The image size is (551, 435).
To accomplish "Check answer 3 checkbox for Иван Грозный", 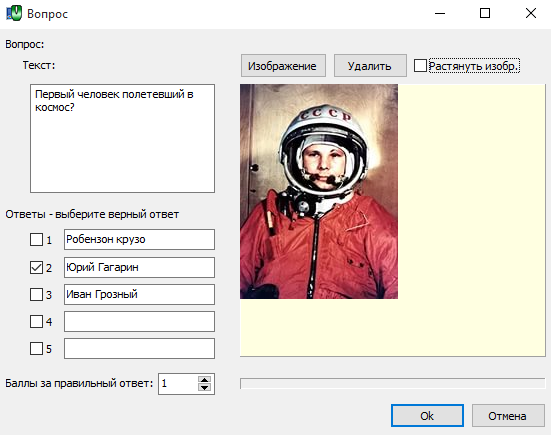I will [x=36, y=294].
